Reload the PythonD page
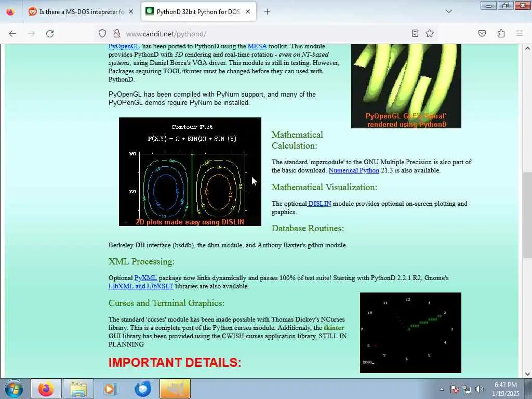 [50, 34]
